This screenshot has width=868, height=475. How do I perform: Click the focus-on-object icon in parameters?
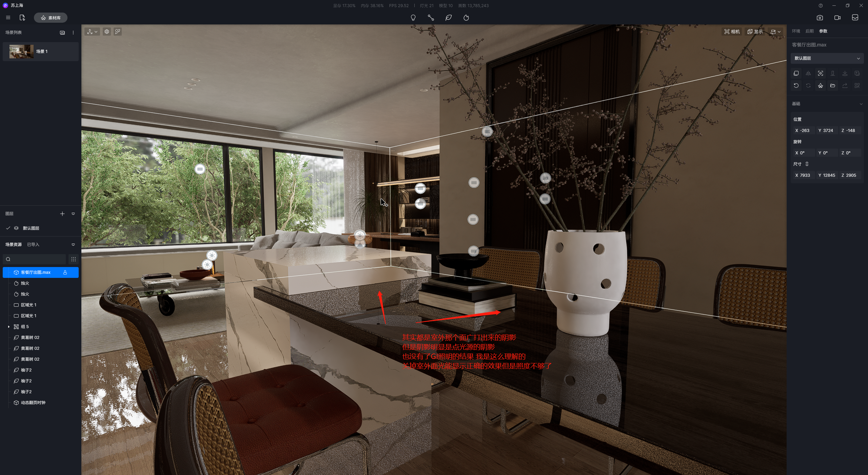[820, 73]
